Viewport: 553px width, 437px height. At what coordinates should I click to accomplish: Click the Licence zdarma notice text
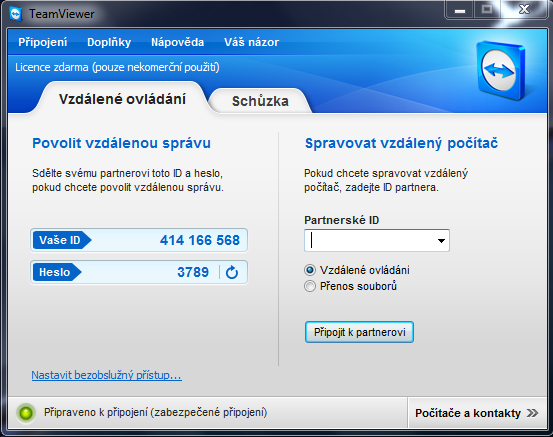tap(117, 67)
